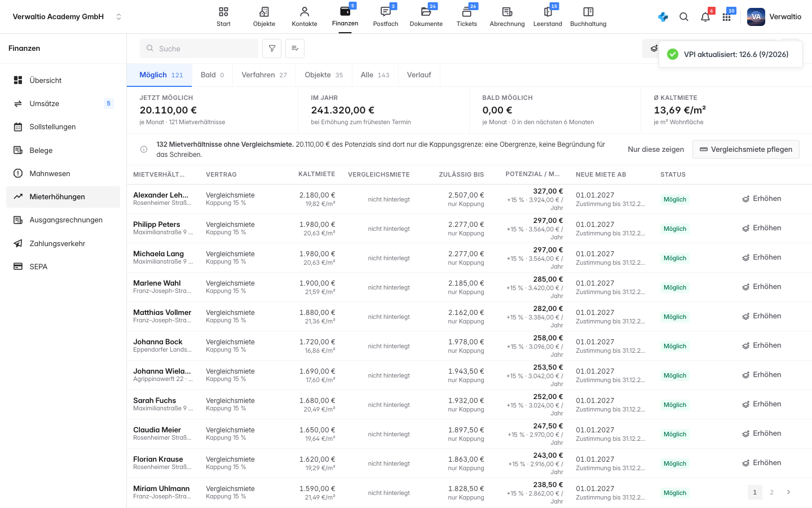Open the filter funnel button
Viewport: 812px width, 508px height.
tap(272, 49)
